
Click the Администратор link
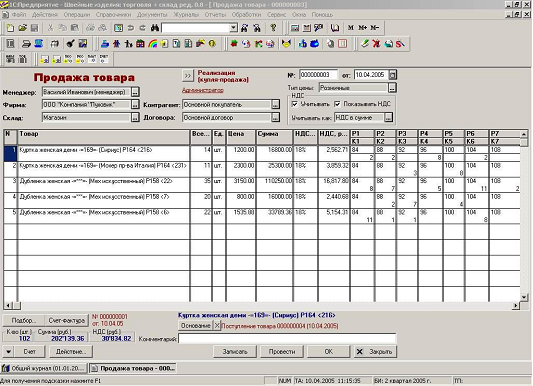point(203,90)
